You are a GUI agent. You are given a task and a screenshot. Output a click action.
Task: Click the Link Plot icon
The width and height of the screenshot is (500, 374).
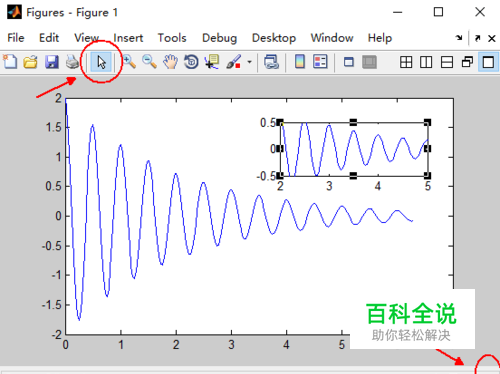(271, 62)
